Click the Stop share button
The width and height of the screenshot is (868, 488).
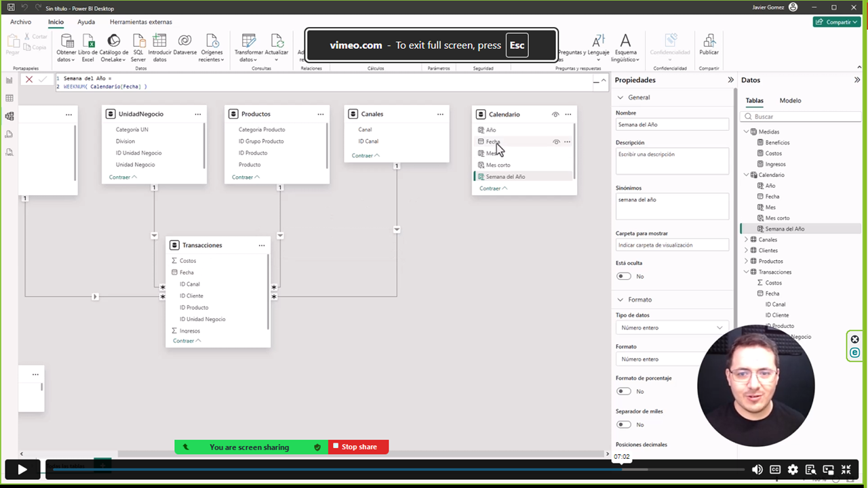(359, 447)
